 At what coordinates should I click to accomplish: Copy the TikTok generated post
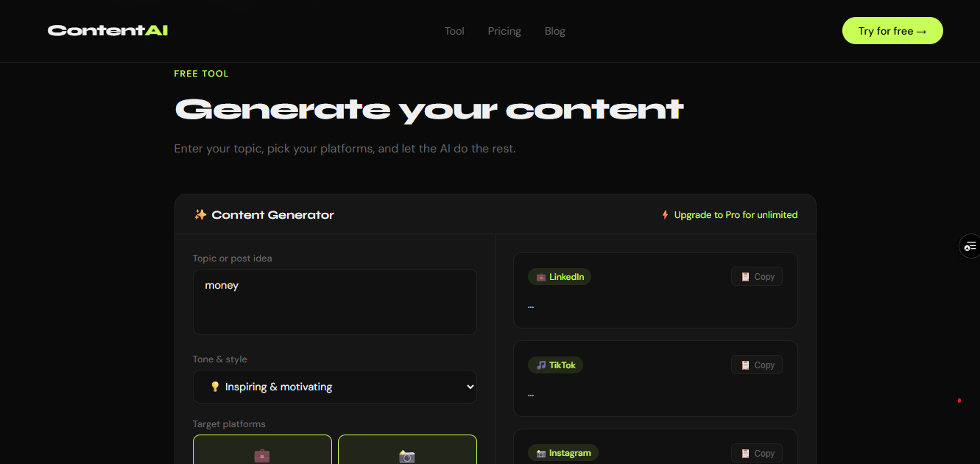point(757,365)
